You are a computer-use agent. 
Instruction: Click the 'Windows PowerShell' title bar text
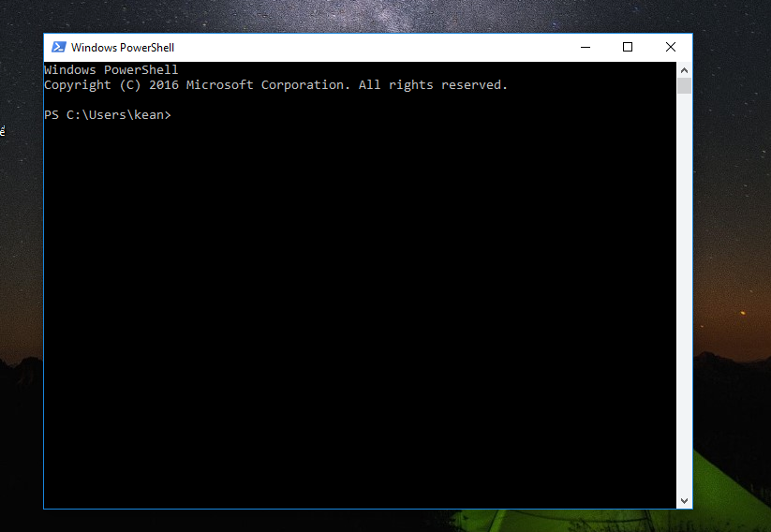pyautogui.click(x=123, y=48)
